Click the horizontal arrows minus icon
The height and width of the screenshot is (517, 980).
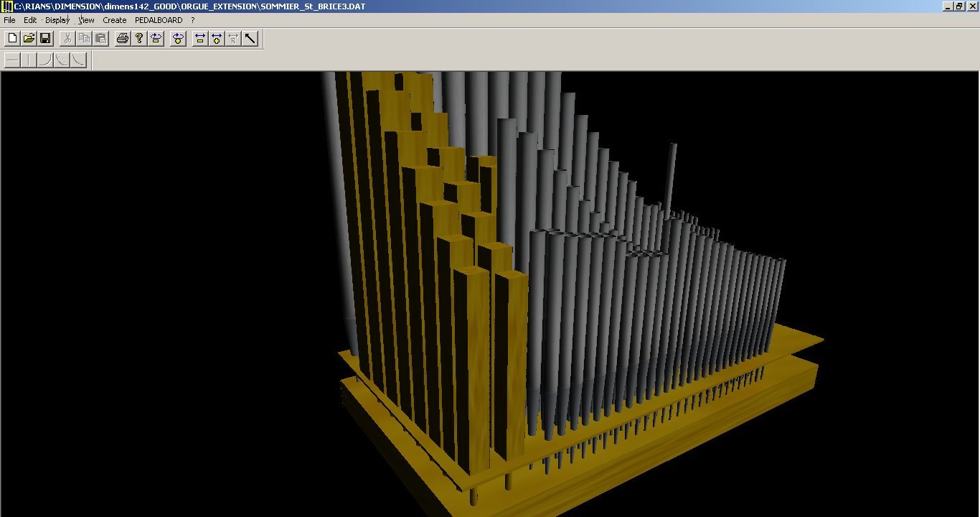(200, 38)
